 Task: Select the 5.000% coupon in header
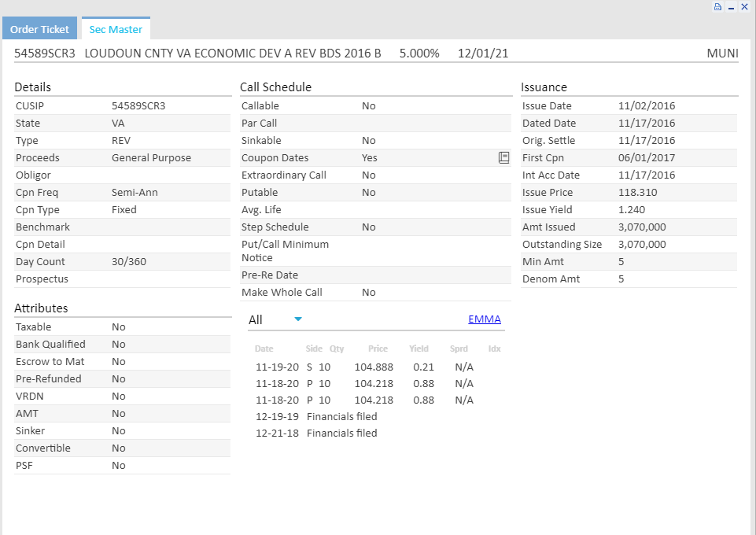coord(419,53)
